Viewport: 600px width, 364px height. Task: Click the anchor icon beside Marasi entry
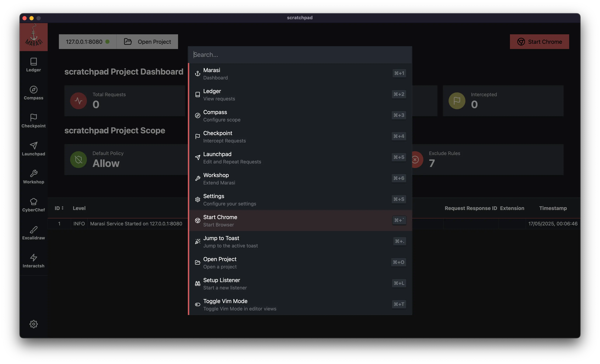(197, 73)
